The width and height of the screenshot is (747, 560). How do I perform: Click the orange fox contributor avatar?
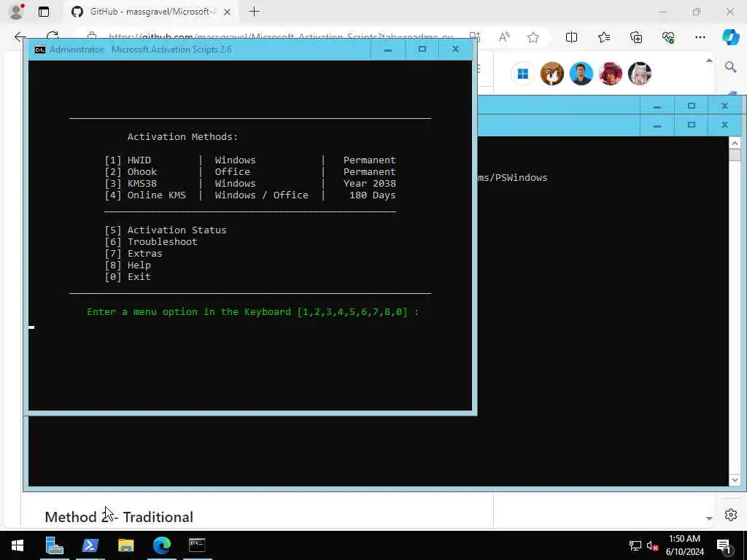click(551, 74)
